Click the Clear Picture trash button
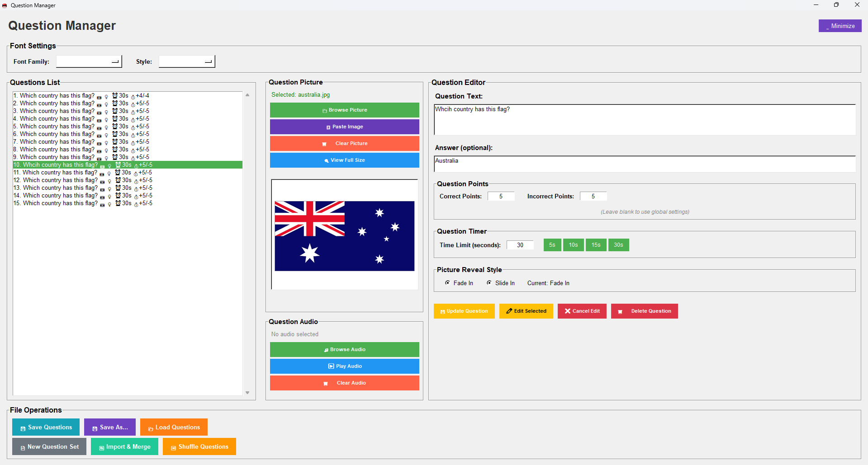The height and width of the screenshot is (465, 868). pyautogui.click(x=344, y=144)
